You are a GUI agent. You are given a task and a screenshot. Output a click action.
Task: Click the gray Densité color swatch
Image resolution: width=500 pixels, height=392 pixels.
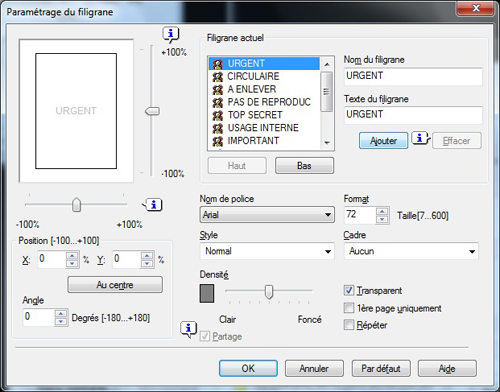pos(207,293)
